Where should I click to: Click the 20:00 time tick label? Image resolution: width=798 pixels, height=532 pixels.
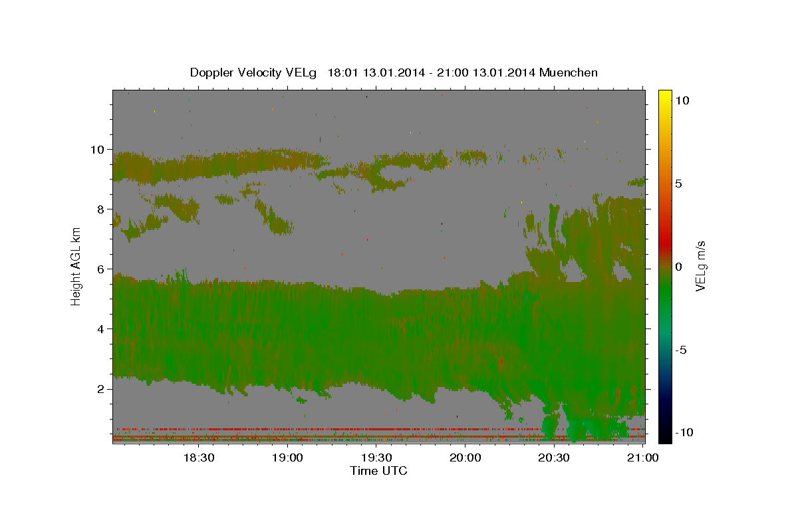tap(465, 458)
